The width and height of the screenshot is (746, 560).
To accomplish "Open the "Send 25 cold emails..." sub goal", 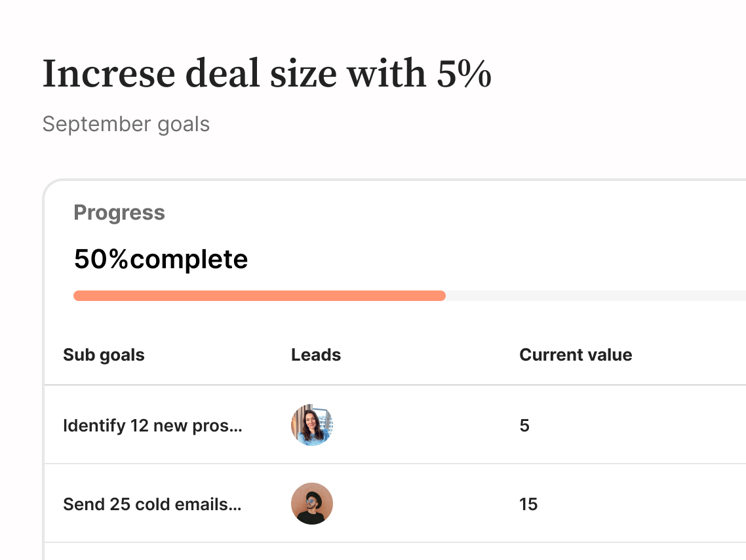I will (x=152, y=504).
